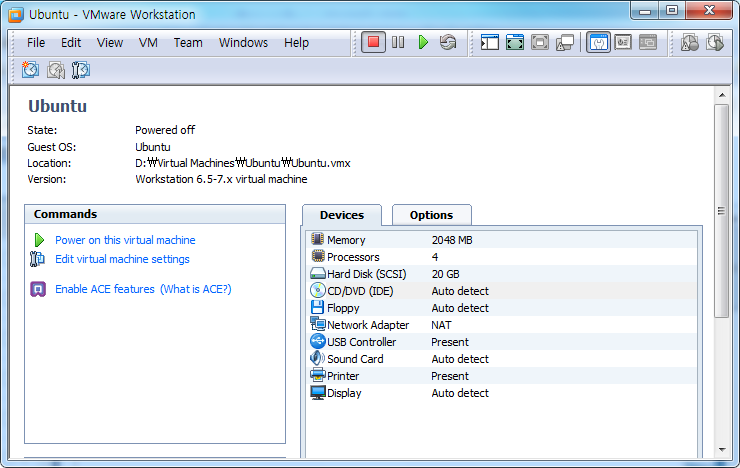Click the Processors device icon
The height and width of the screenshot is (468, 740).
tap(318, 256)
